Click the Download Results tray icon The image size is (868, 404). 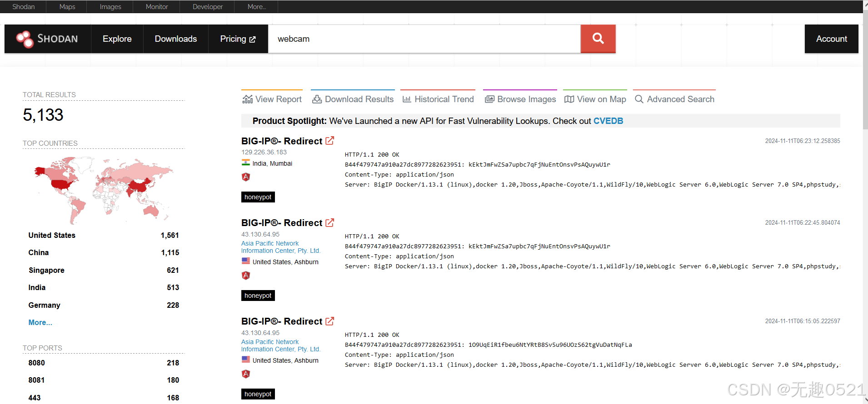pos(317,99)
